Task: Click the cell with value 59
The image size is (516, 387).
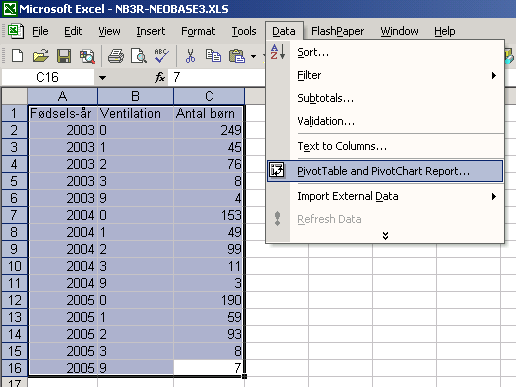Action: [209, 317]
